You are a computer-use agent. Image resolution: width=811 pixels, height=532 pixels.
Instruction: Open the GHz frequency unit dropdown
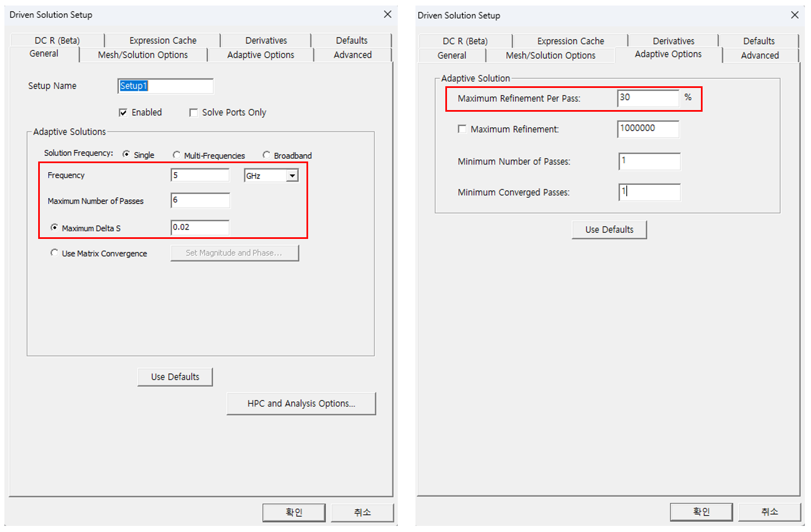coord(292,176)
